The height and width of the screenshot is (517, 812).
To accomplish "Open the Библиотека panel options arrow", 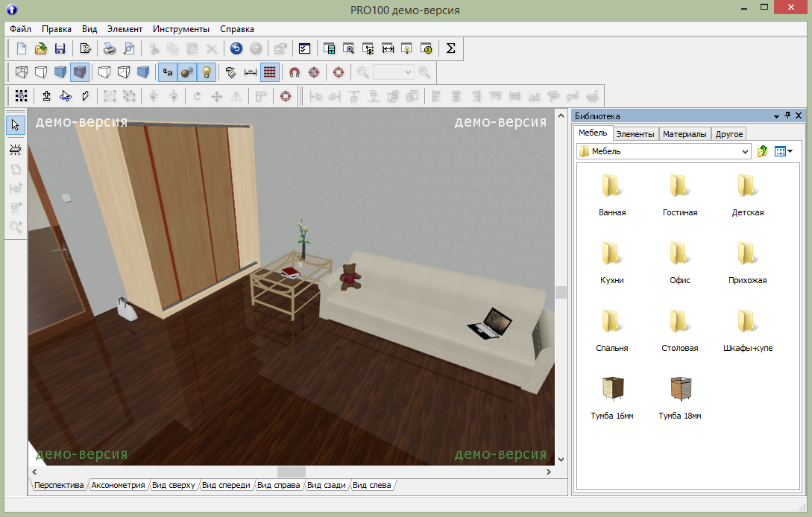I will pyautogui.click(x=776, y=116).
